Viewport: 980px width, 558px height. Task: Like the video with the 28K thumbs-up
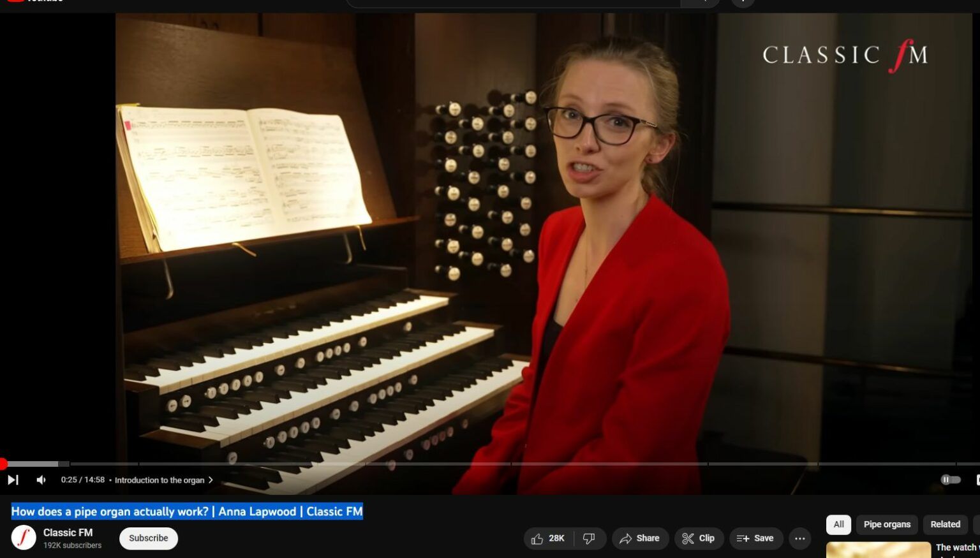547,538
